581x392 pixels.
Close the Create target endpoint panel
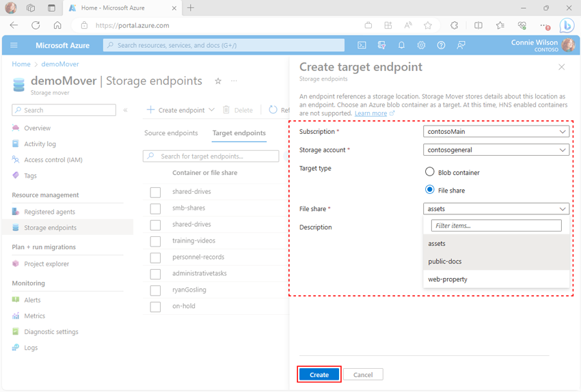point(562,67)
